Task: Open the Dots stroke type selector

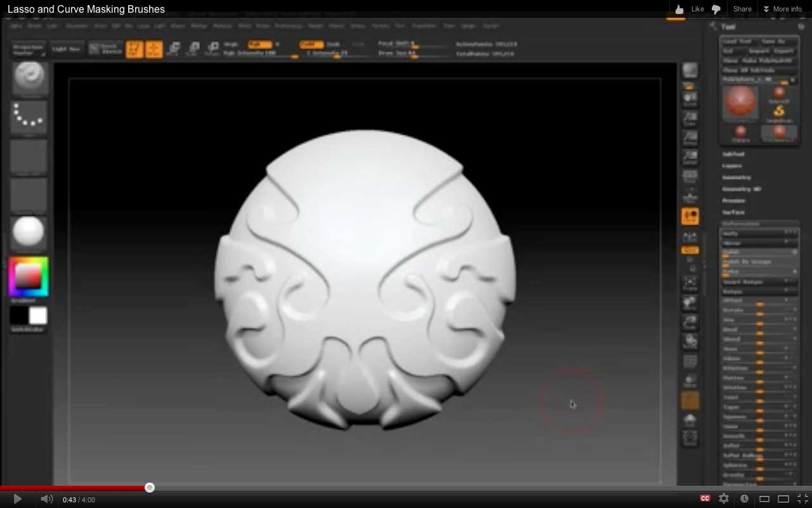Action: (29, 117)
